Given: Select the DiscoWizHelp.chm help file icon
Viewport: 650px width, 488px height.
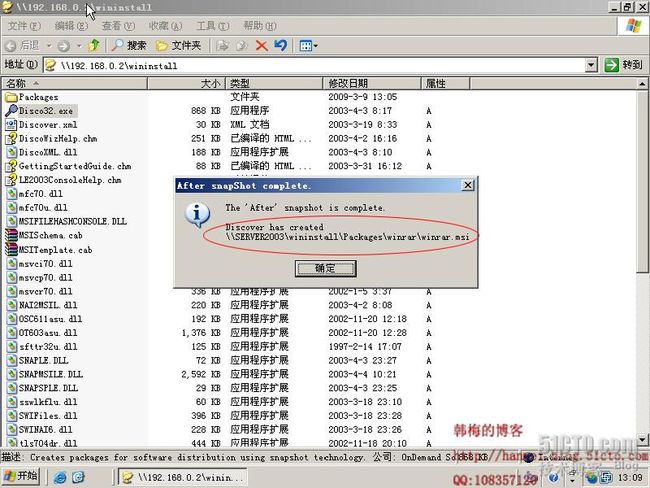Looking at the screenshot, I should click(11, 138).
